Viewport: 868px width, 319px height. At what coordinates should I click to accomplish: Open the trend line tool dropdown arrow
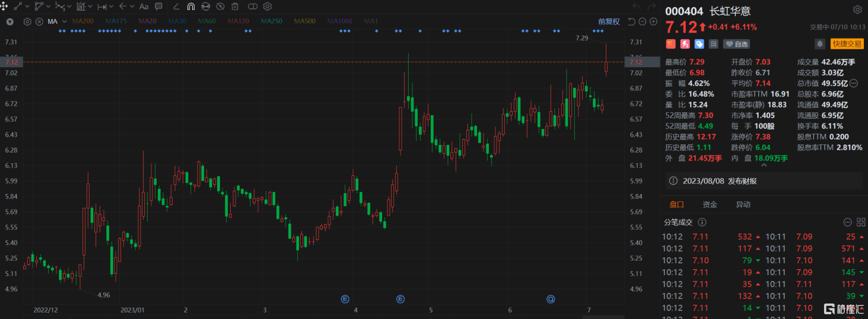coord(27,7)
